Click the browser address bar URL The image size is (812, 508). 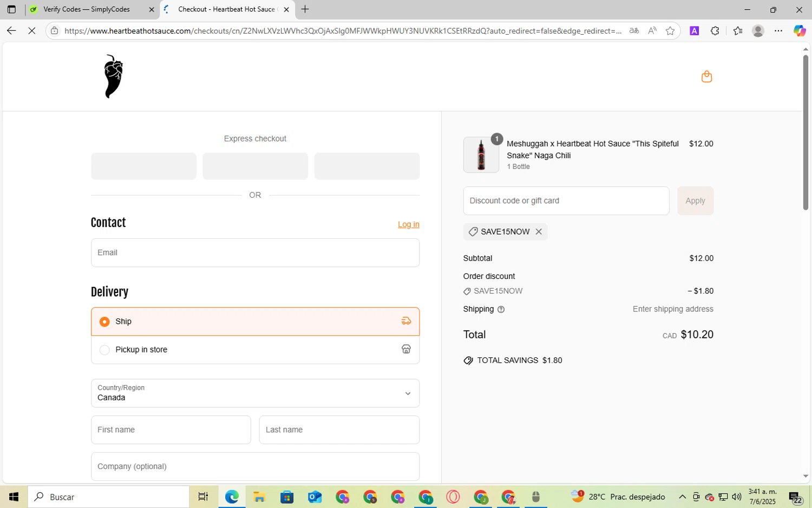tap(343, 31)
